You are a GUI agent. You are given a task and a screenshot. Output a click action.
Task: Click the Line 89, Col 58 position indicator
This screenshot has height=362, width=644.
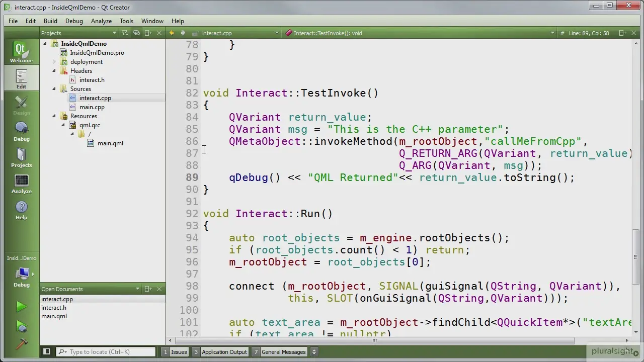589,33
